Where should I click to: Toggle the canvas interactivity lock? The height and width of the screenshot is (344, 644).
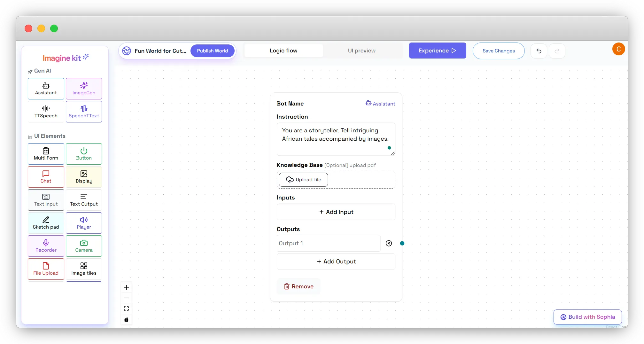(126, 319)
